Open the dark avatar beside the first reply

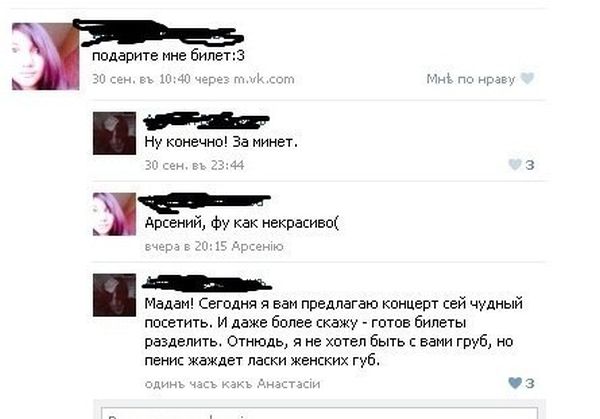pos(114,133)
